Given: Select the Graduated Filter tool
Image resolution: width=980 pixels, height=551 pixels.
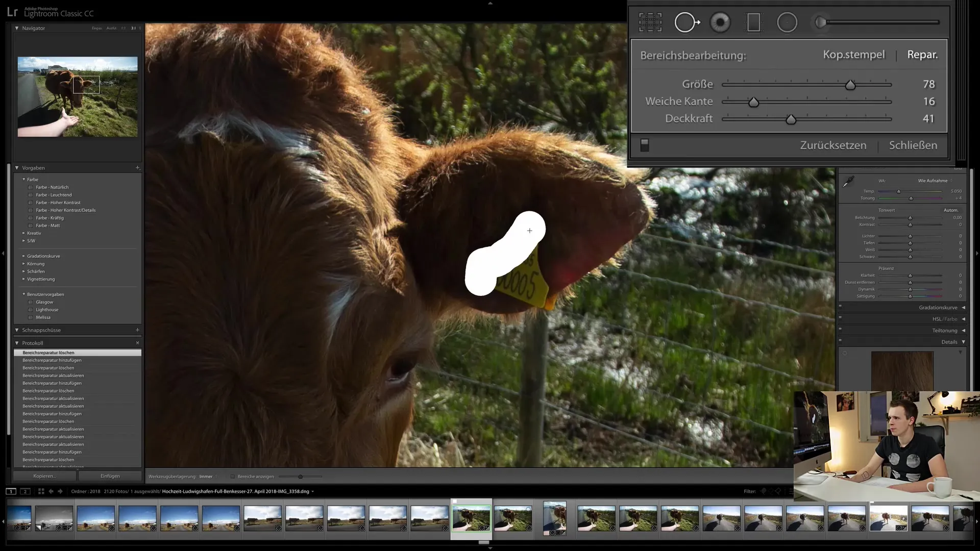Looking at the screenshot, I should tap(753, 22).
